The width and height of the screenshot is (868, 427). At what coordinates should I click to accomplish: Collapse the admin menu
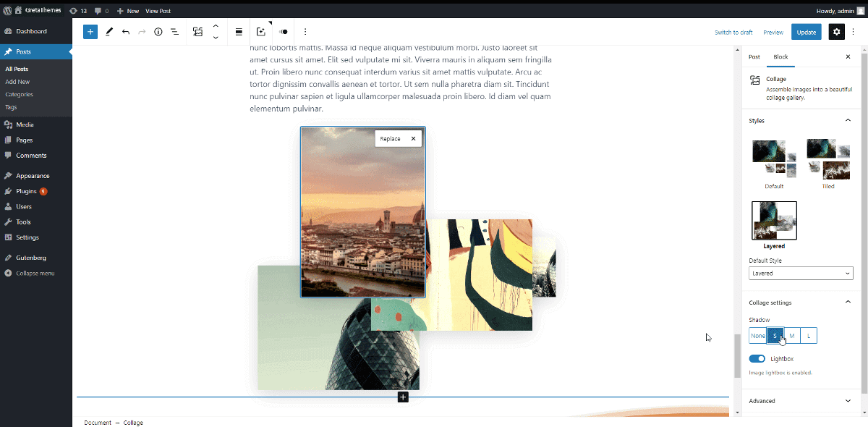(x=36, y=273)
